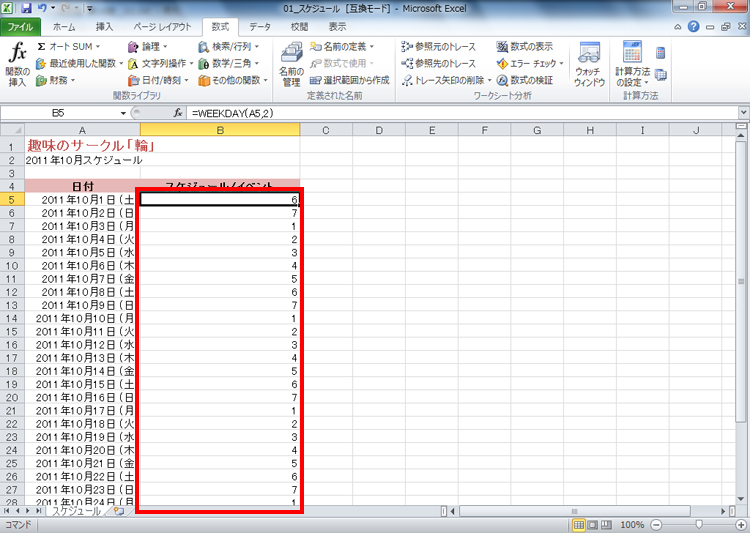The height and width of the screenshot is (533, 750).
Task: Click the vertical scrollbar thumb
Action: coord(741,281)
